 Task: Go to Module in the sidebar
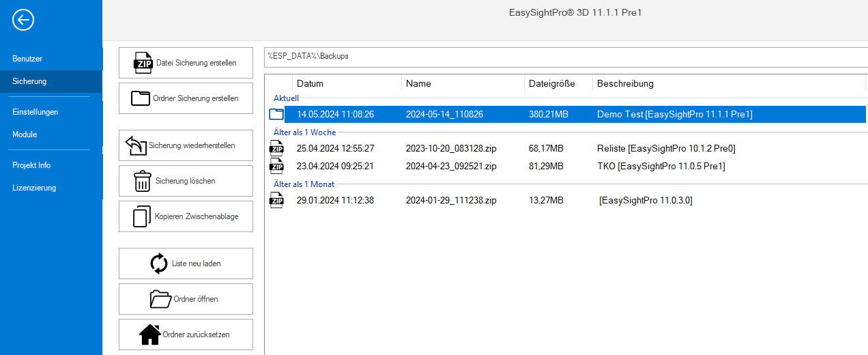pos(25,134)
